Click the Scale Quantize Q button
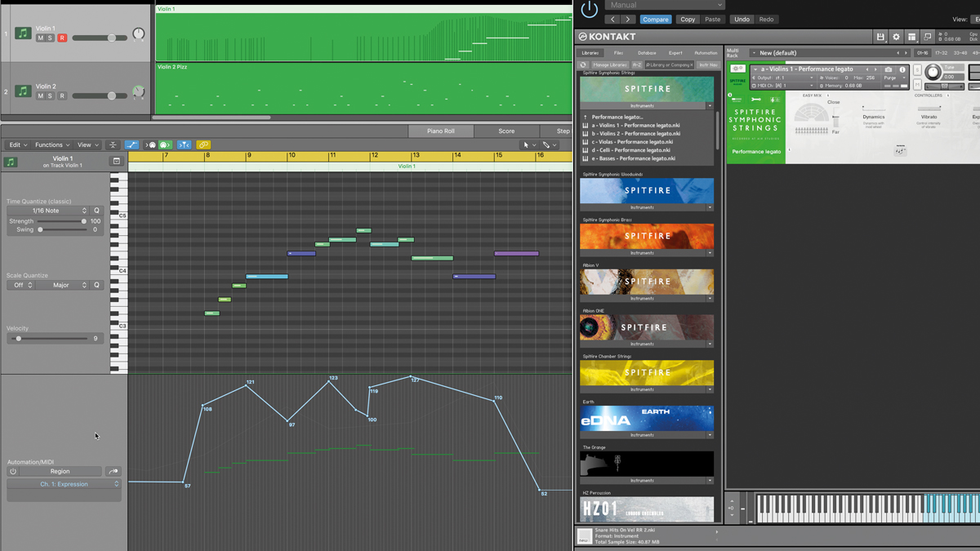 96,285
